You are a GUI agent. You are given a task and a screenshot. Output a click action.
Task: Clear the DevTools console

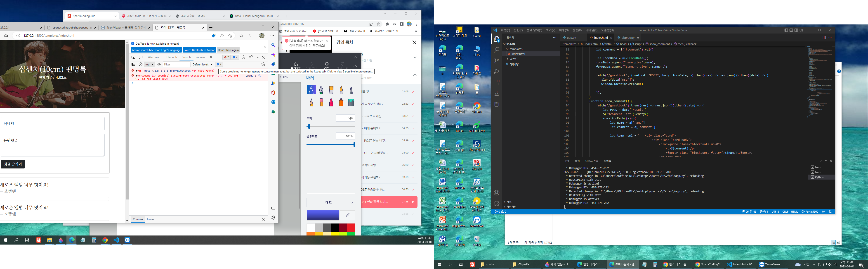[141, 65]
